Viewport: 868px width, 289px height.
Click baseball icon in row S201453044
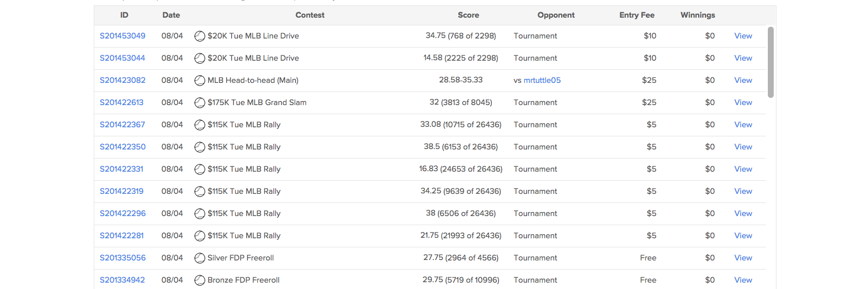[199, 58]
